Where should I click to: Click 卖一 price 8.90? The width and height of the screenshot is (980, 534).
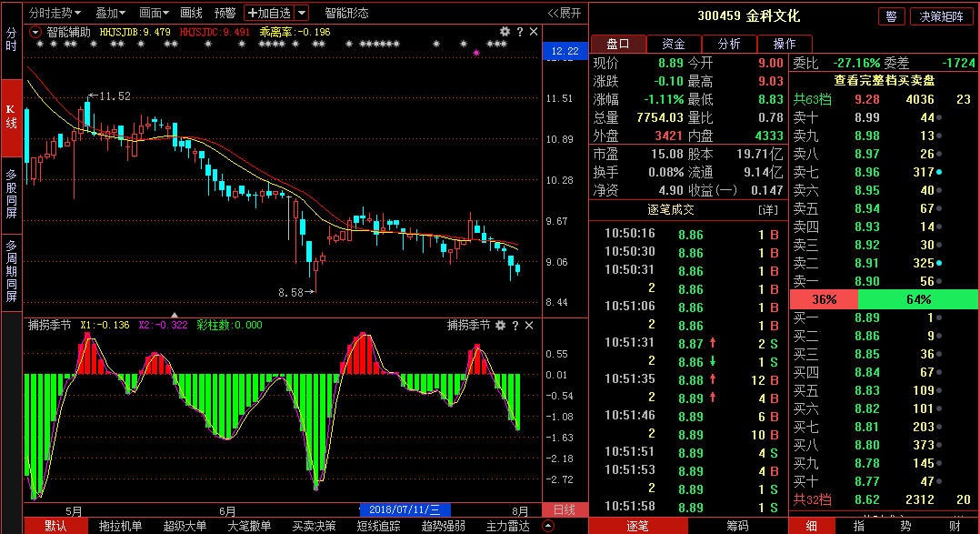click(867, 281)
